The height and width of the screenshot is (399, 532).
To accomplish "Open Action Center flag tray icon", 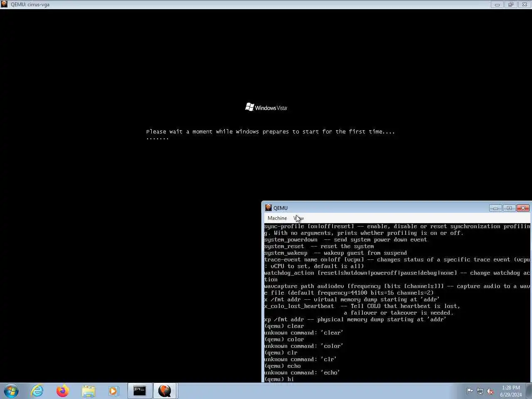I will click(470, 391).
